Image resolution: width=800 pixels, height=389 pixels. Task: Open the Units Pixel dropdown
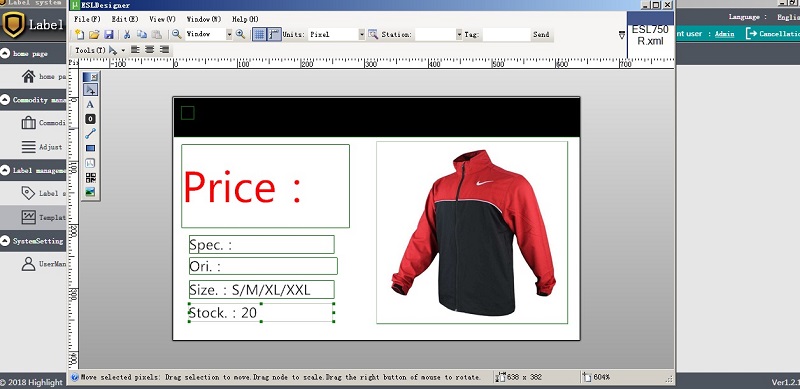click(x=362, y=34)
